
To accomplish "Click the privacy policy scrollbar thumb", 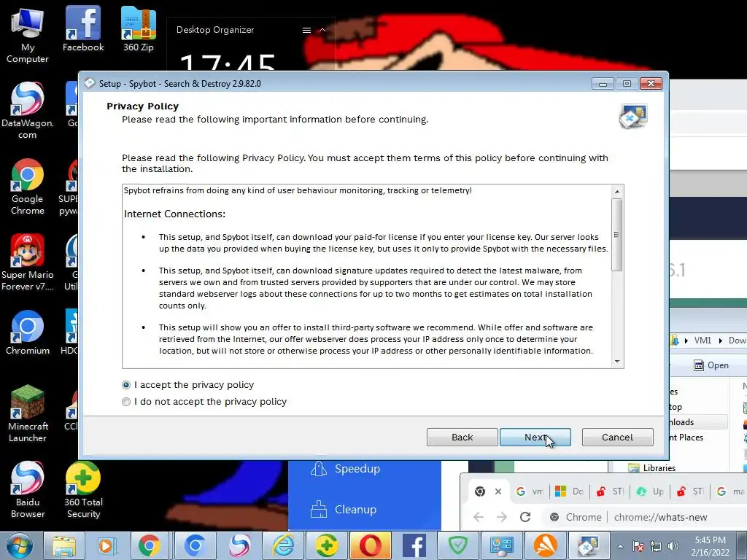I will tap(617, 235).
